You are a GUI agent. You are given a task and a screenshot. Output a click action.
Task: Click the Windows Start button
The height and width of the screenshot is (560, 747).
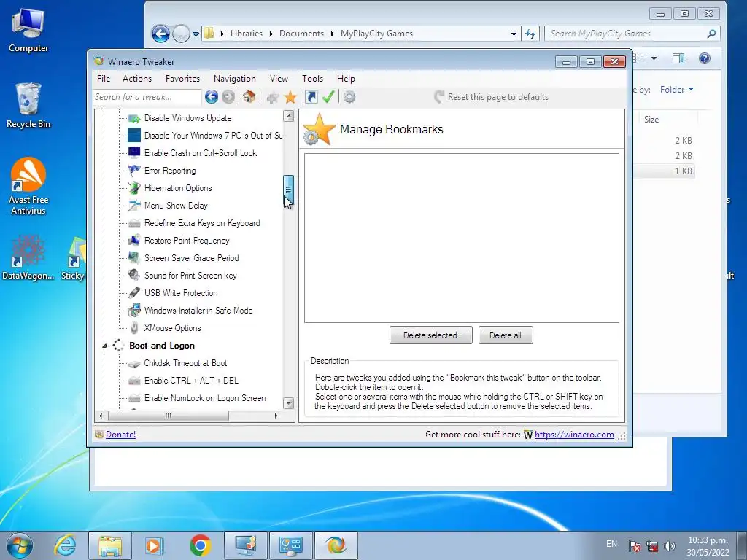point(20,545)
